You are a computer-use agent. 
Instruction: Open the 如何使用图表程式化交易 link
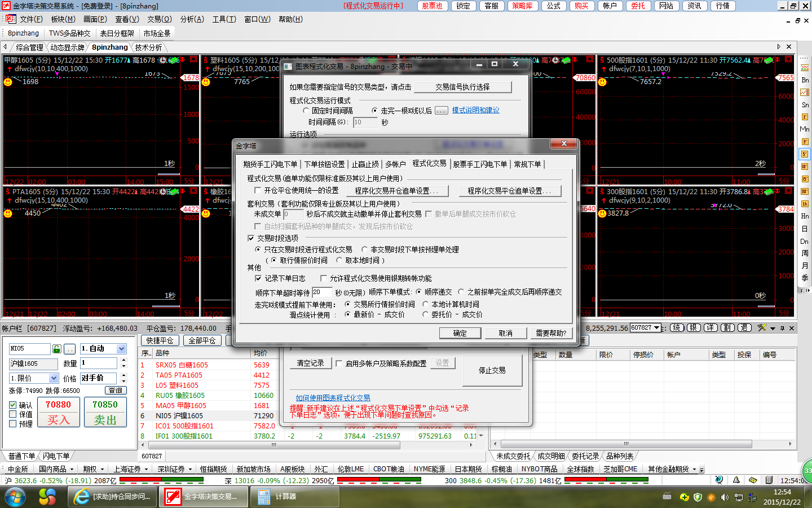click(333, 398)
